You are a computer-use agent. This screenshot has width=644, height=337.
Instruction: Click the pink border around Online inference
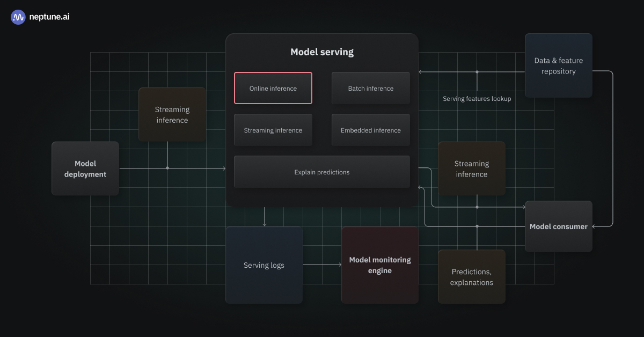(273, 74)
